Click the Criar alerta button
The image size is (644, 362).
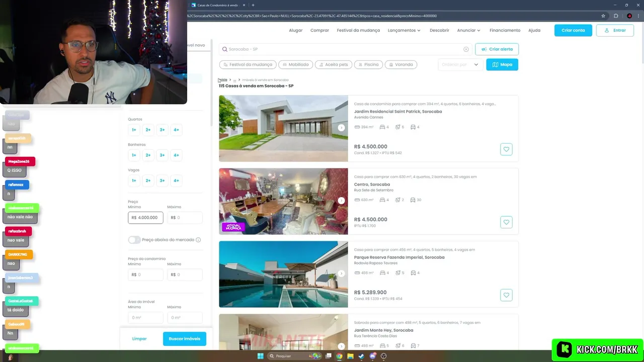497,49
